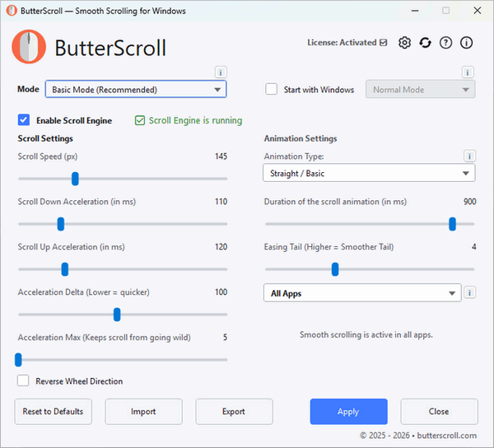Click info icon next to All Apps dropdown
Viewport: 494px width, 448px height.
pyautogui.click(x=469, y=292)
